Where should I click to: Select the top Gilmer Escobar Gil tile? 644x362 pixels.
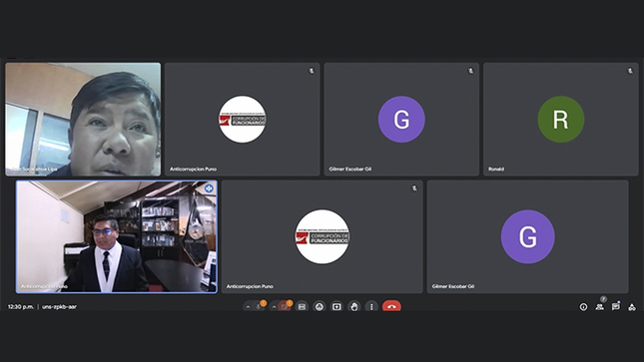pos(401,119)
